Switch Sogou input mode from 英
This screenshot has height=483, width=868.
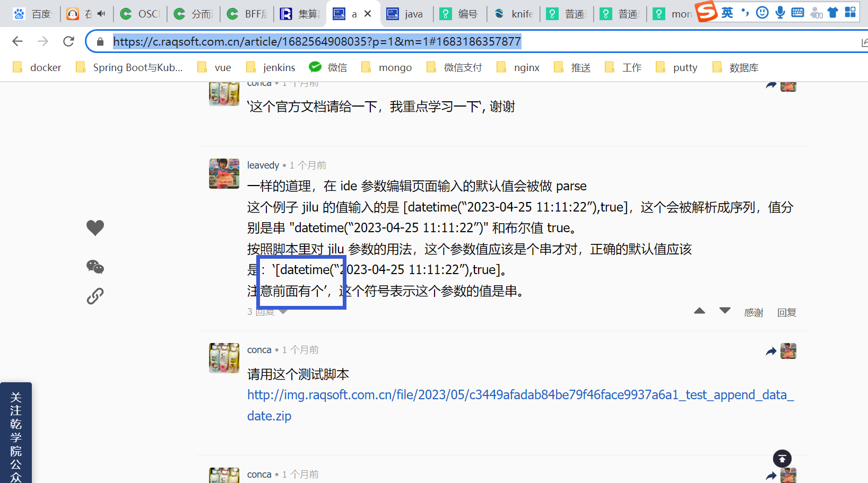click(x=727, y=12)
